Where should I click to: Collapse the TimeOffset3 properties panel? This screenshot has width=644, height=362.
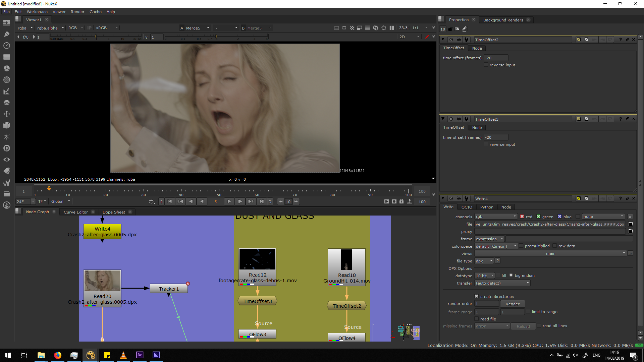[443, 119]
